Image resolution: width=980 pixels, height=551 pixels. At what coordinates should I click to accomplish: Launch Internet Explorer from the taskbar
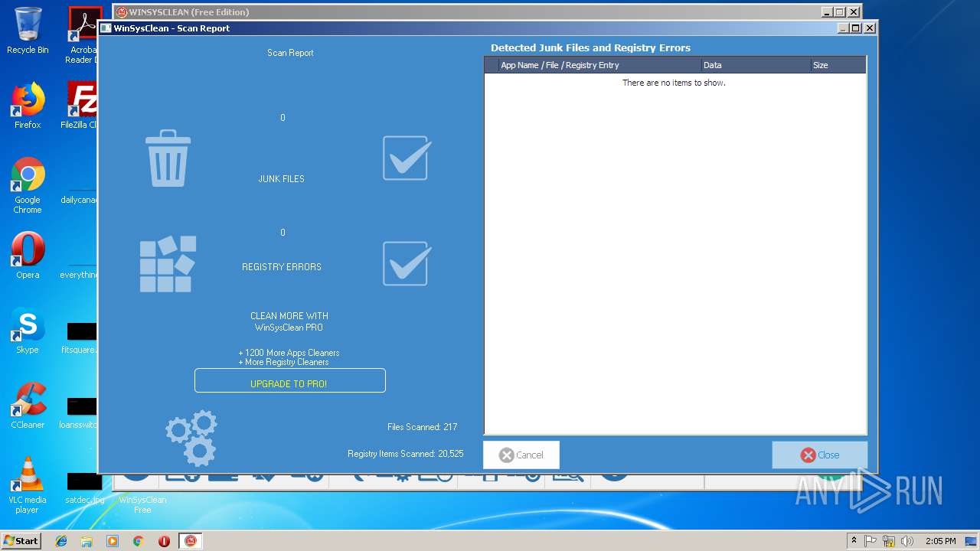click(61, 541)
